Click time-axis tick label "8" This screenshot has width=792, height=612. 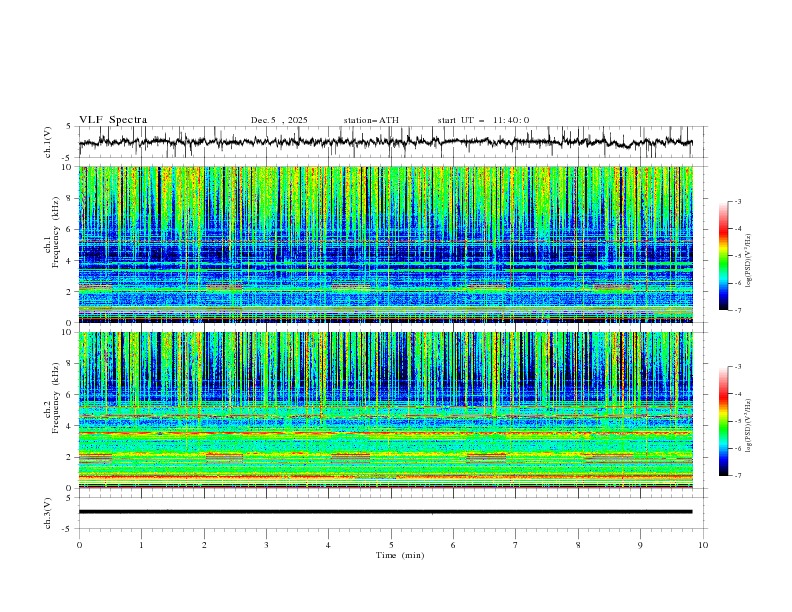[578, 545]
